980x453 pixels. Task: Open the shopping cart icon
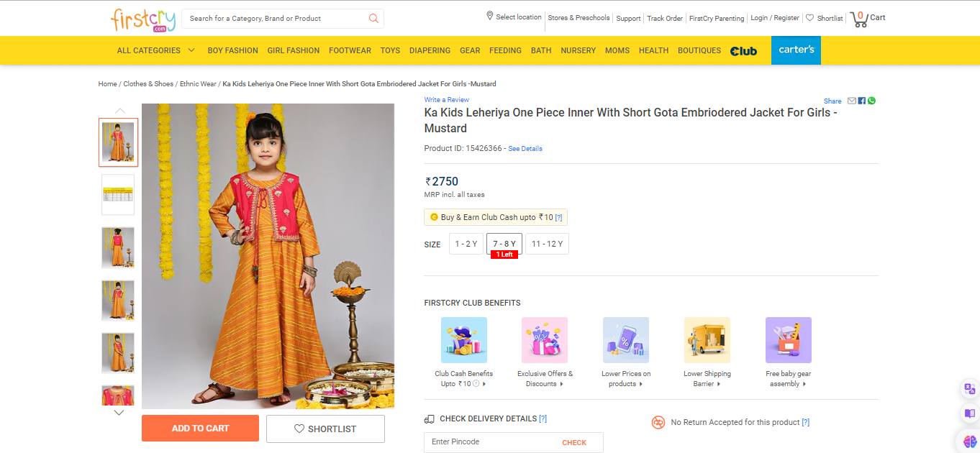coord(858,19)
